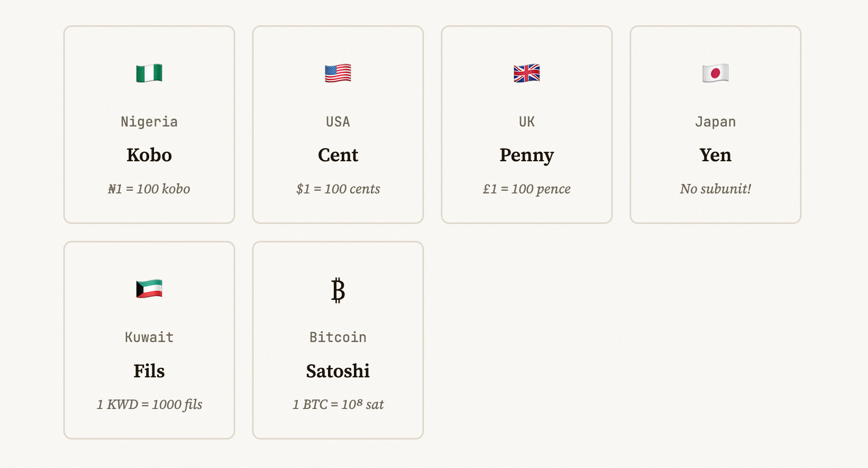Click the Bitcoin ₿ symbol
Viewport: 868px width, 468px height.
click(338, 290)
